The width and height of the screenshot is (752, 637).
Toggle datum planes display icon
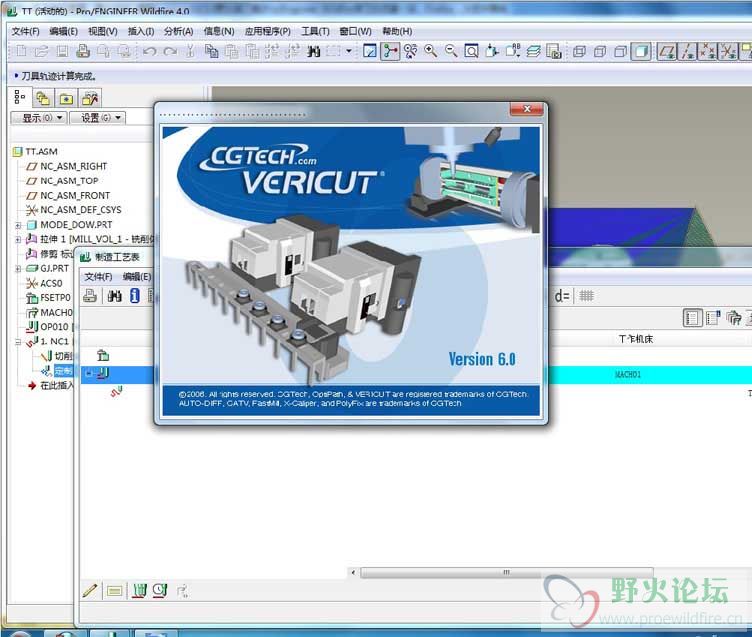click(667, 51)
